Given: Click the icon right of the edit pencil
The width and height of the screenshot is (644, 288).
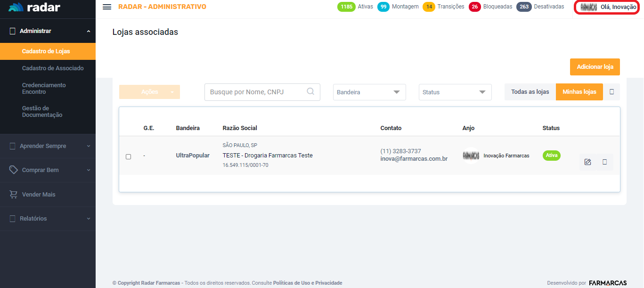Looking at the screenshot, I should (x=604, y=162).
